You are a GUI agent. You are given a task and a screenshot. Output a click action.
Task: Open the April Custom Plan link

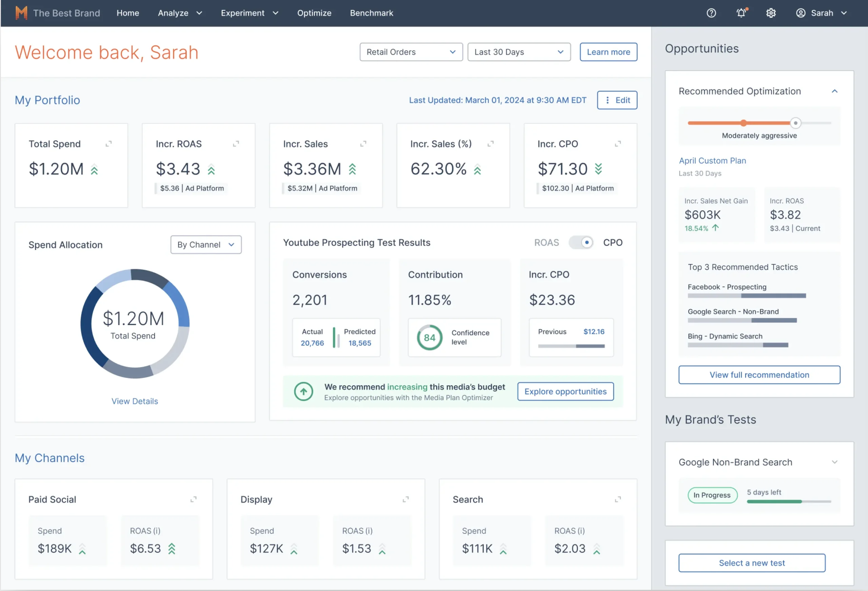tap(712, 161)
